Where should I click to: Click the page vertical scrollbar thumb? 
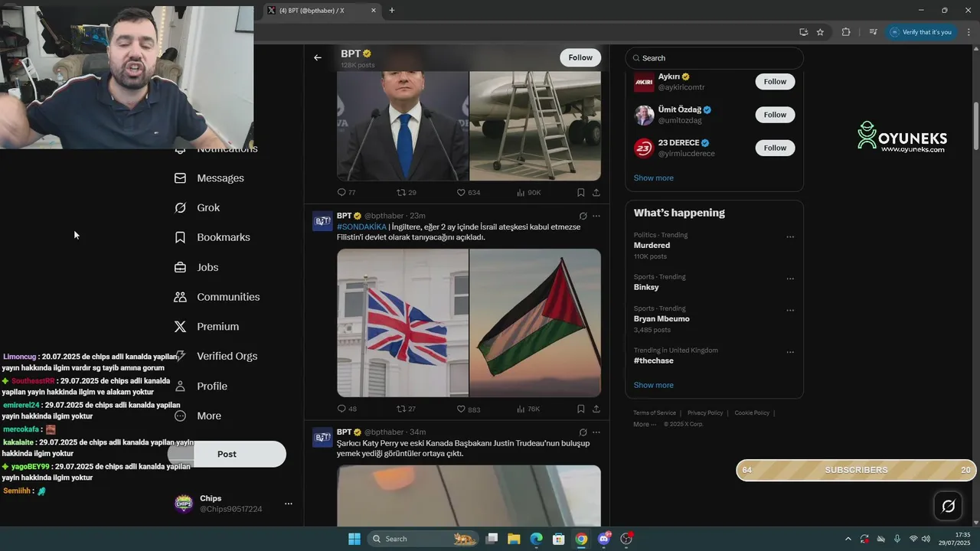coord(976,126)
